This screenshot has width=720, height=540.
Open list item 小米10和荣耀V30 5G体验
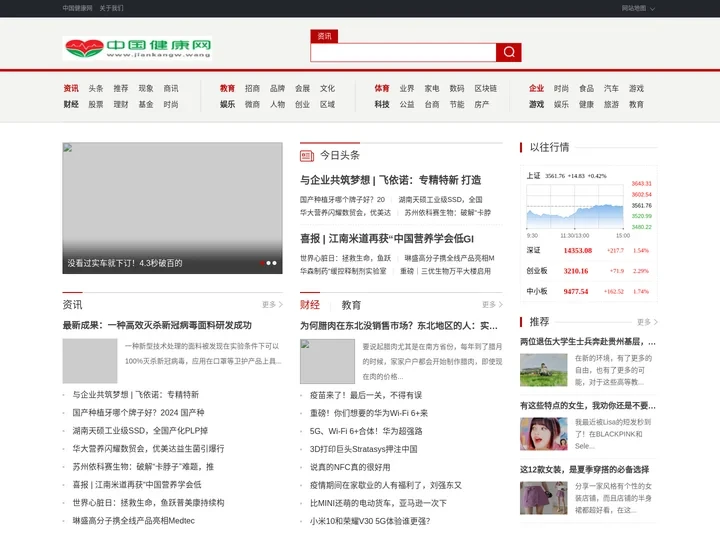[x=370, y=521]
